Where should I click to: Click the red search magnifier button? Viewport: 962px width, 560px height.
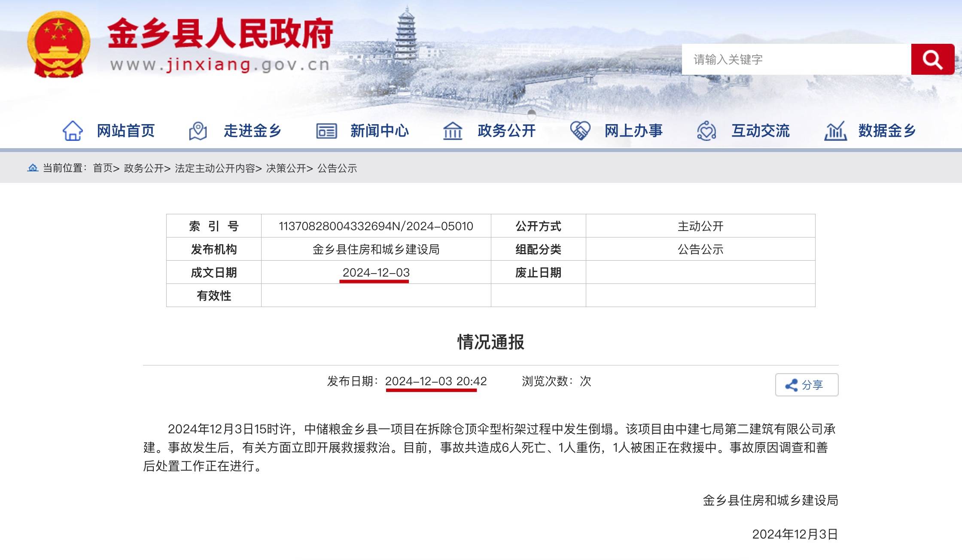(932, 59)
